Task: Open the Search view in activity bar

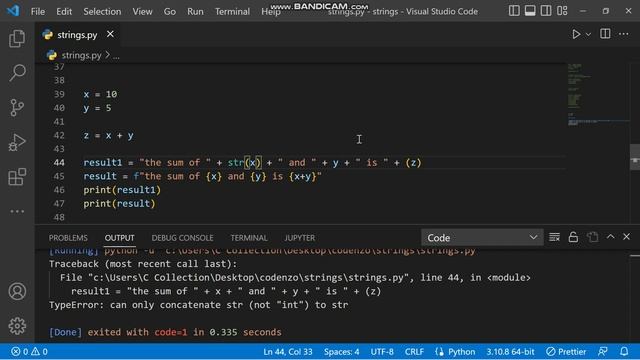Action: [17, 73]
